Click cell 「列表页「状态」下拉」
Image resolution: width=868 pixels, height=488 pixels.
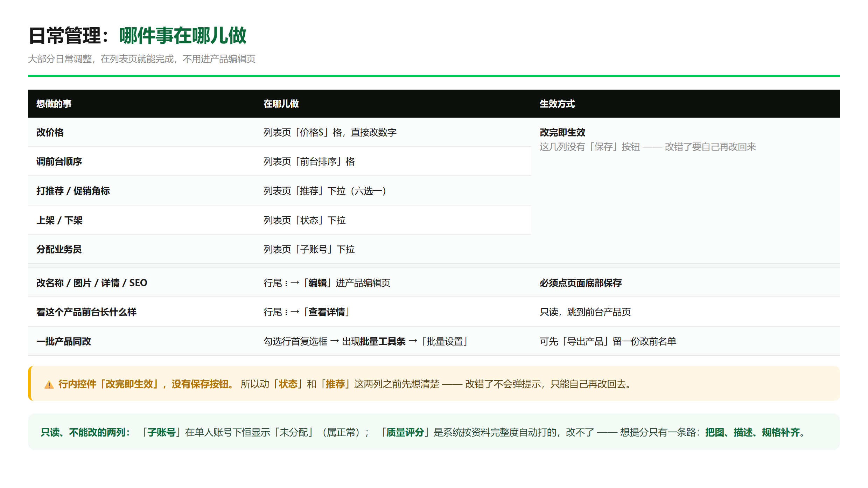305,220
